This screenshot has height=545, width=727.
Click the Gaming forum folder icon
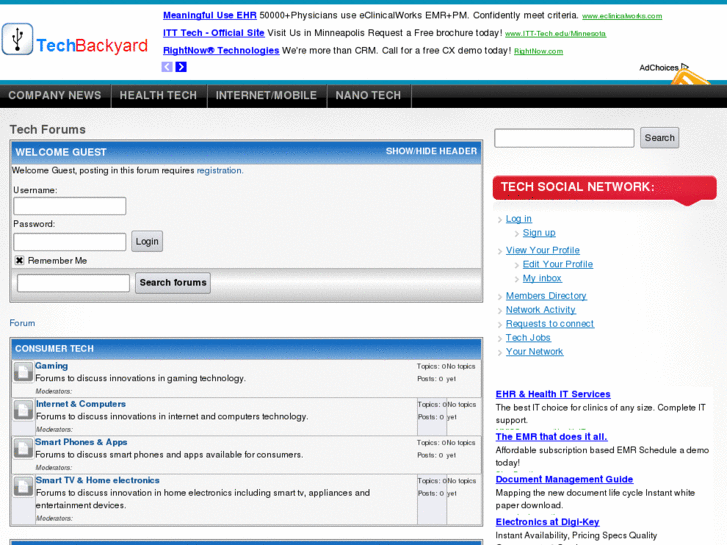(x=23, y=372)
